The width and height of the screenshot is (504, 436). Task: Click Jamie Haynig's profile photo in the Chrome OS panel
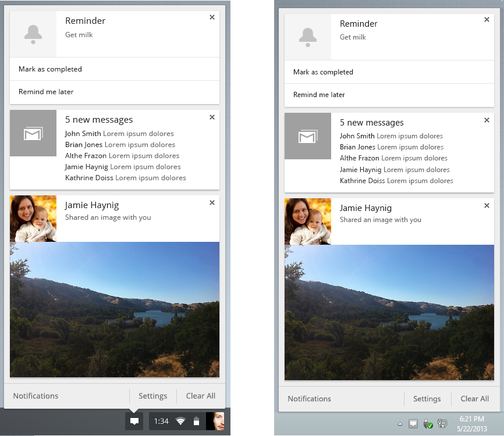click(x=33, y=219)
